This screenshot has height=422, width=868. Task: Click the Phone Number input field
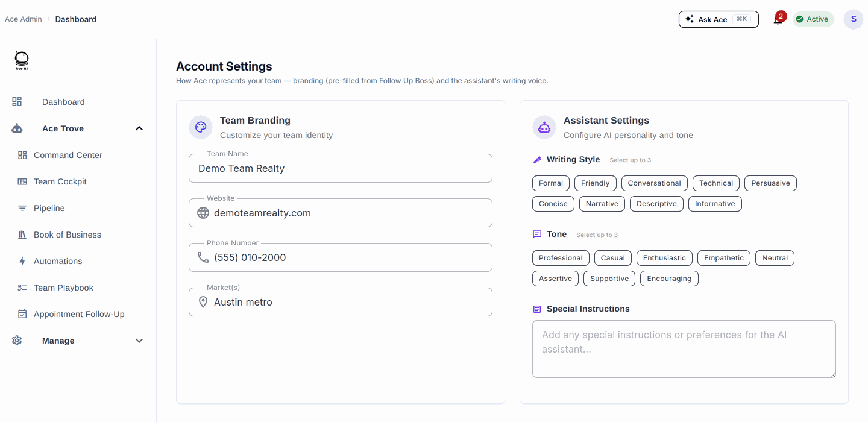(341, 257)
